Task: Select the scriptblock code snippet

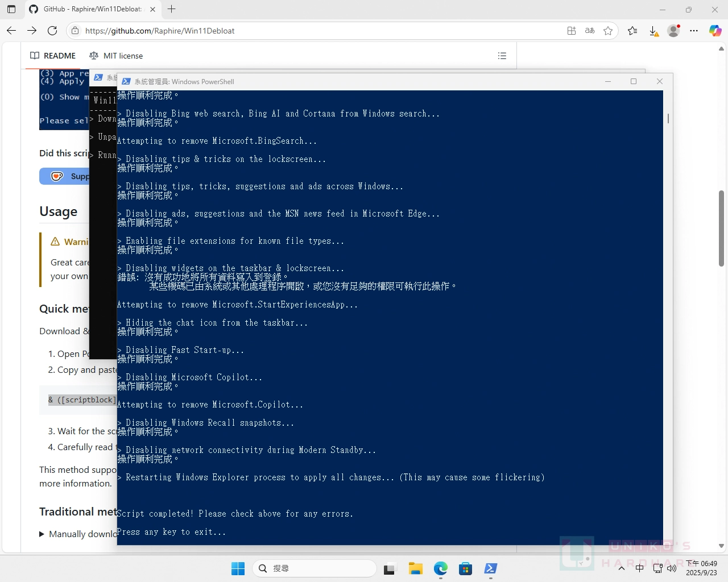Action: pyautogui.click(x=82, y=400)
